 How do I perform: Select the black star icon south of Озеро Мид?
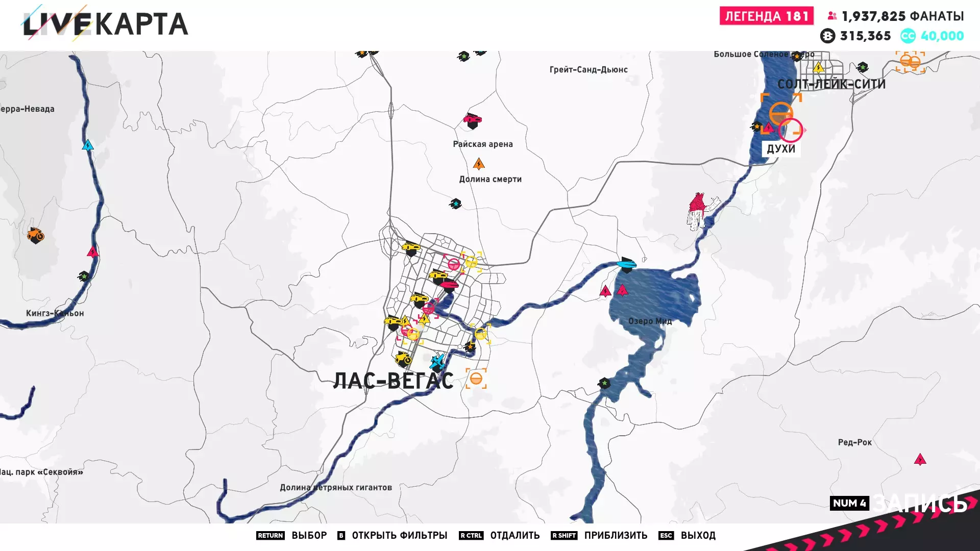(604, 383)
